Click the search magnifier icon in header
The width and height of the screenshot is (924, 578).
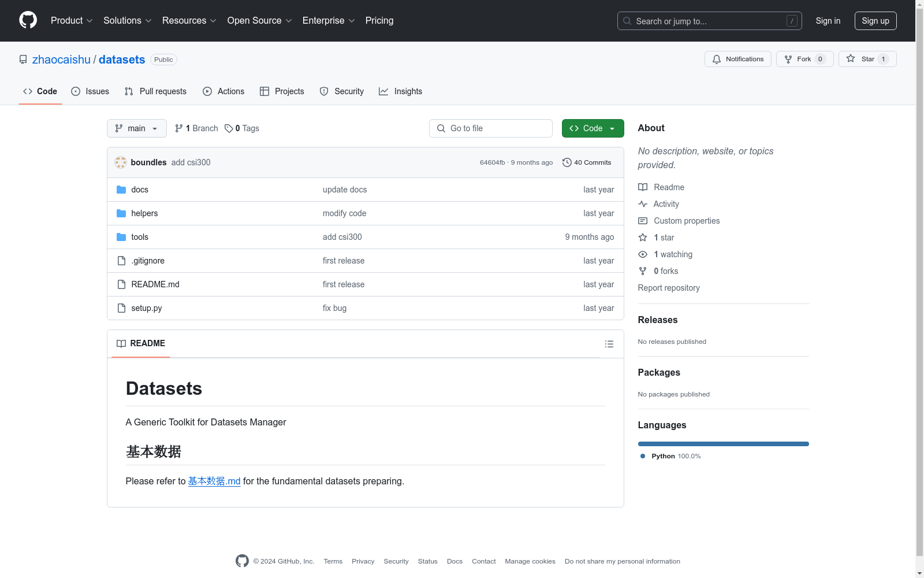click(x=627, y=21)
